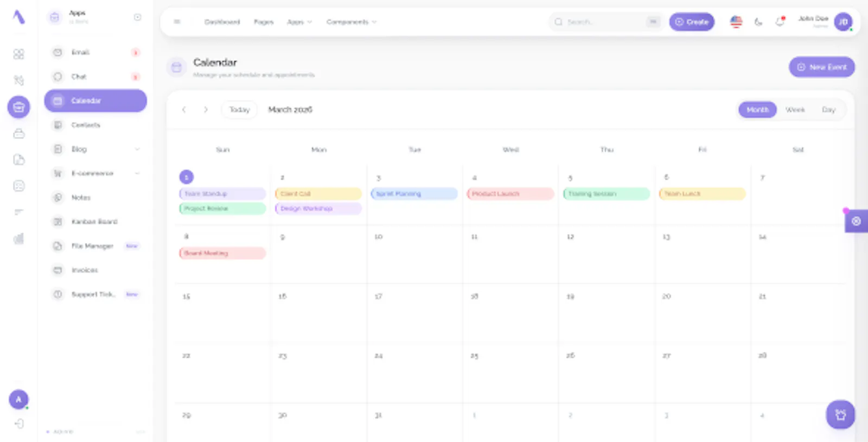
Task: Select Calendar in the sidebar
Action: tap(95, 101)
